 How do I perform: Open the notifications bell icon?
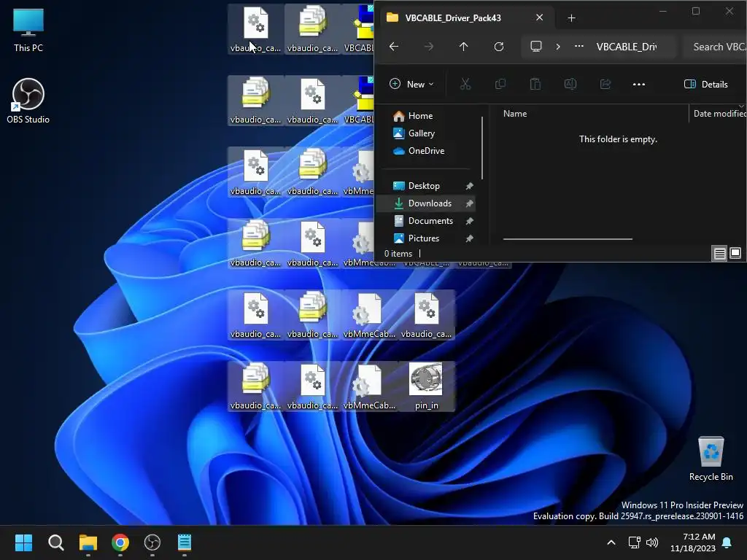pos(727,542)
